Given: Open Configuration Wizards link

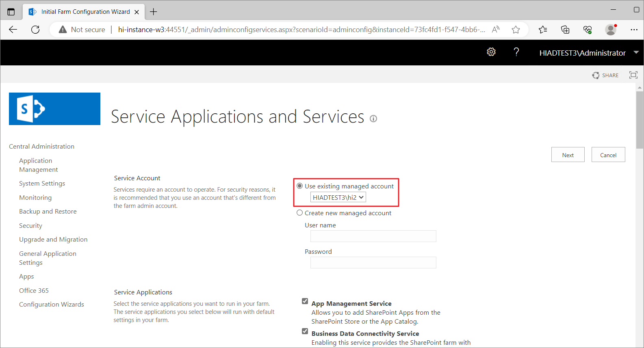Looking at the screenshot, I should click(x=52, y=304).
